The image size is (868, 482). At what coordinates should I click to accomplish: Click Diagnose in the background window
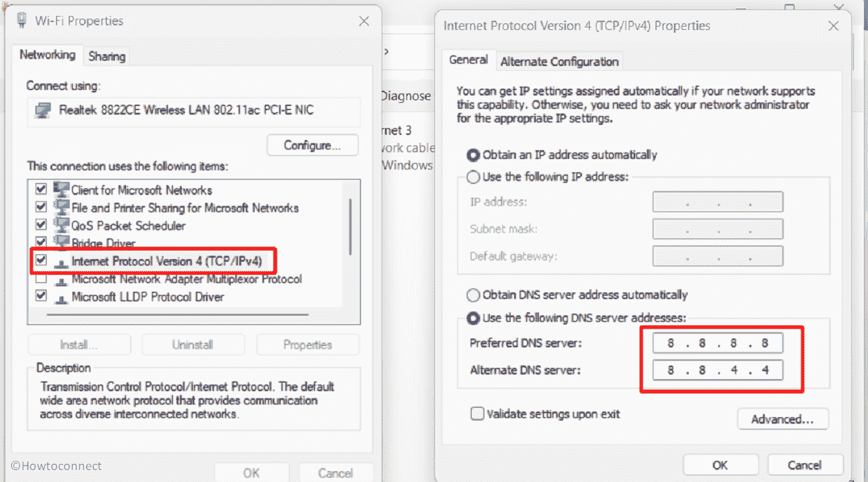click(406, 96)
